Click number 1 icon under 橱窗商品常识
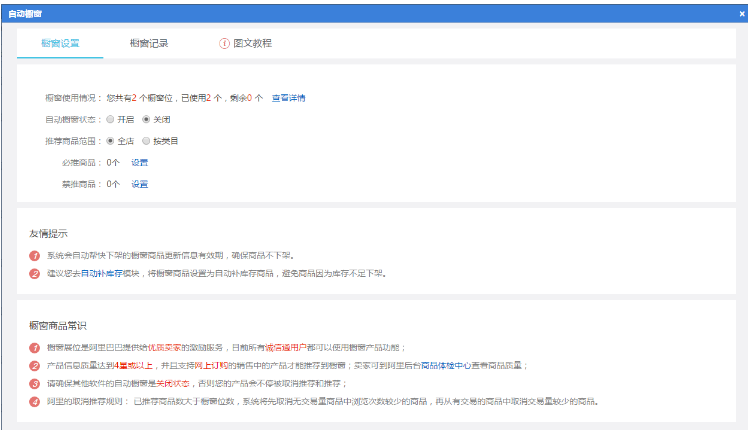This screenshot has height=434, width=748. pyautogui.click(x=35, y=347)
